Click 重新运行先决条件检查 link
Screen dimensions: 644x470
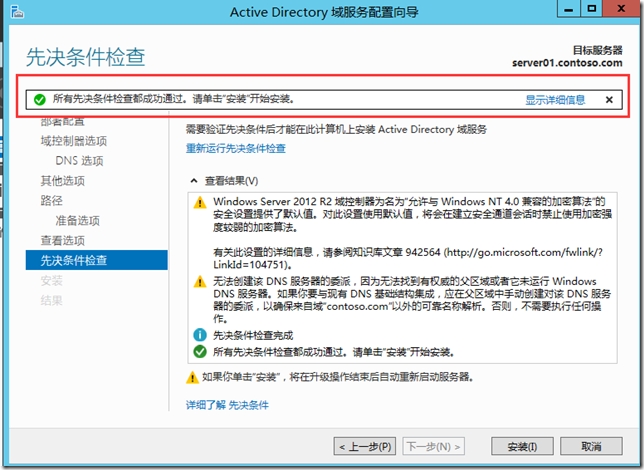(236, 148)
